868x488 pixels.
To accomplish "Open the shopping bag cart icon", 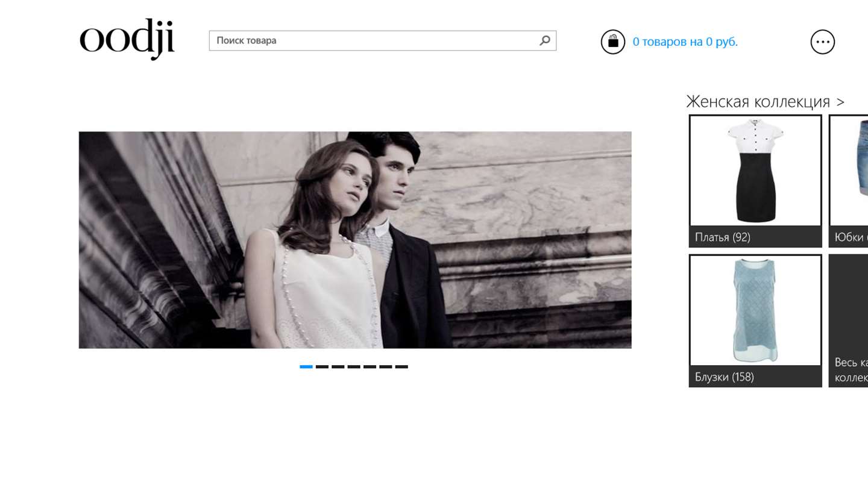I will 613,42.
